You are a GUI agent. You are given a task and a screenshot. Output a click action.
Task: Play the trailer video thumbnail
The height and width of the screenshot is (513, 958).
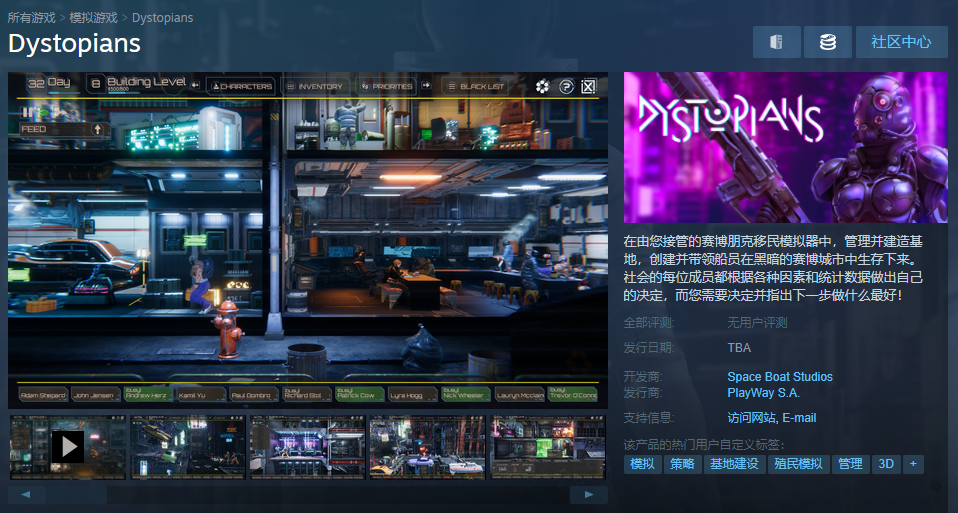click(x=68, y=447)
